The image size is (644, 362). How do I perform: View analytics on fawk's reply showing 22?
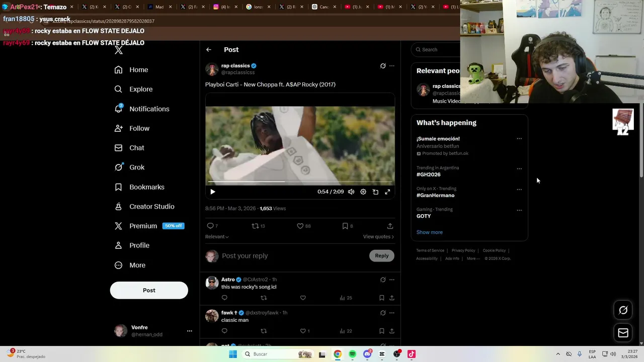[x=346, y=331]
